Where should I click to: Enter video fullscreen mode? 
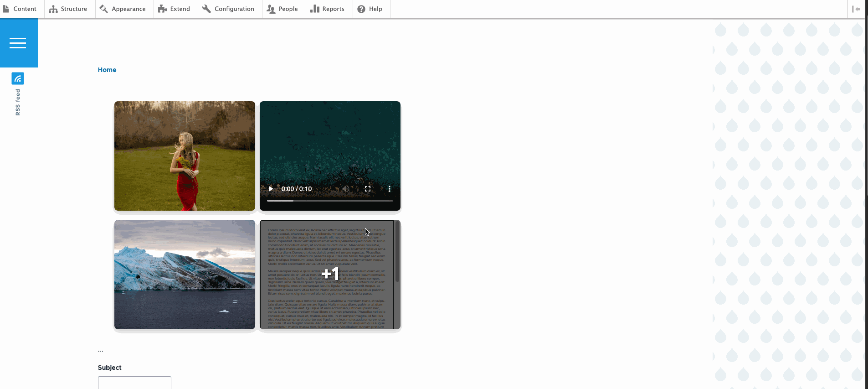(x=368, y=189)
